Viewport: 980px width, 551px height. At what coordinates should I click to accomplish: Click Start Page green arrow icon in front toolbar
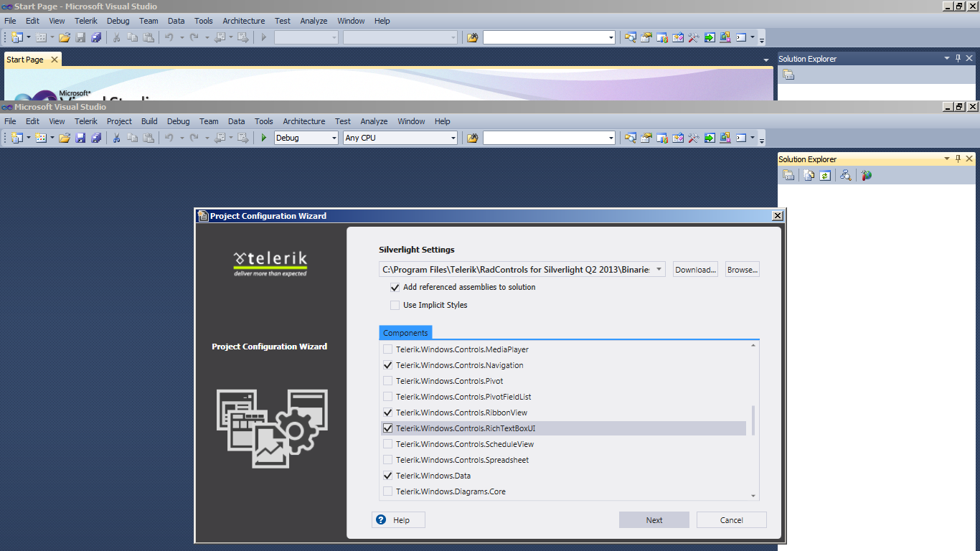tap(710, 138)
